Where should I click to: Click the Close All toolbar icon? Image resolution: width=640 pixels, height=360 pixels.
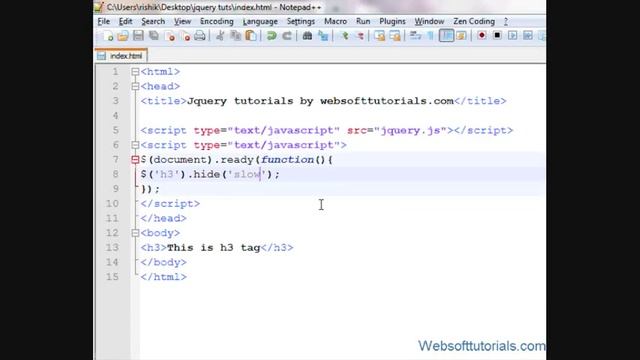(x=185, y=36)
